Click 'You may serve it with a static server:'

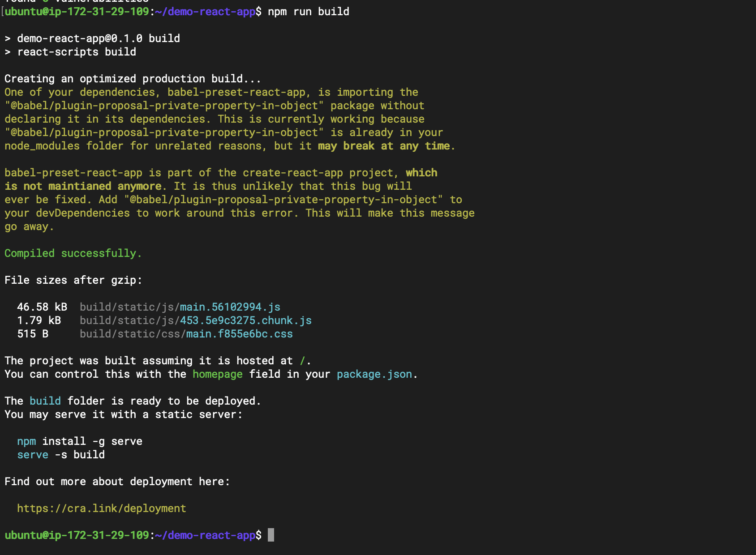tap(124, 414)
